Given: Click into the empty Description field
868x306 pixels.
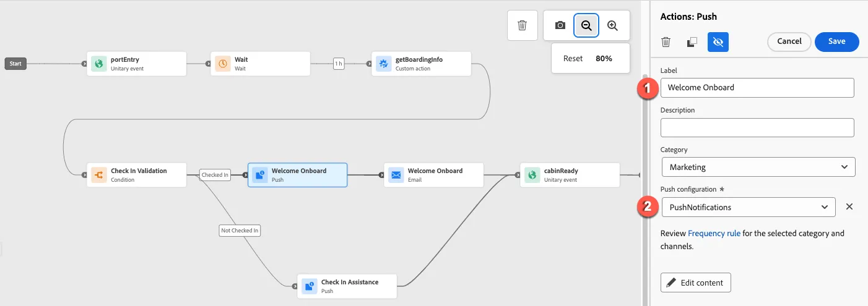Looking at the screenshot, I should 757,127.
